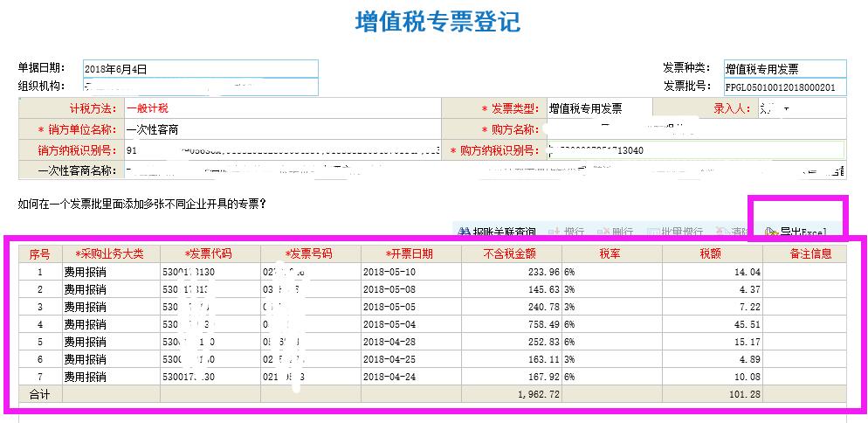This screenshot has width=868, height=423.
Task: Select the 发票类型 value field
Action: pyautogui.click(x=598, y=109)
